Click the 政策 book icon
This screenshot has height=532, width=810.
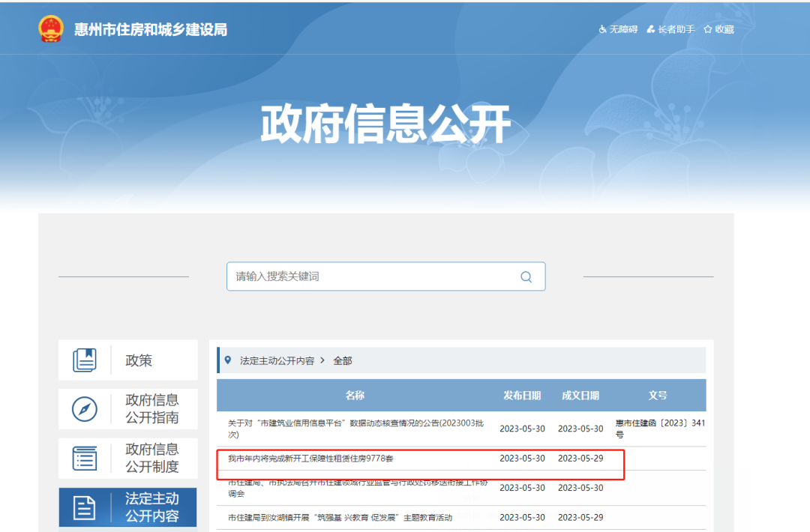[x=85, y=360]
